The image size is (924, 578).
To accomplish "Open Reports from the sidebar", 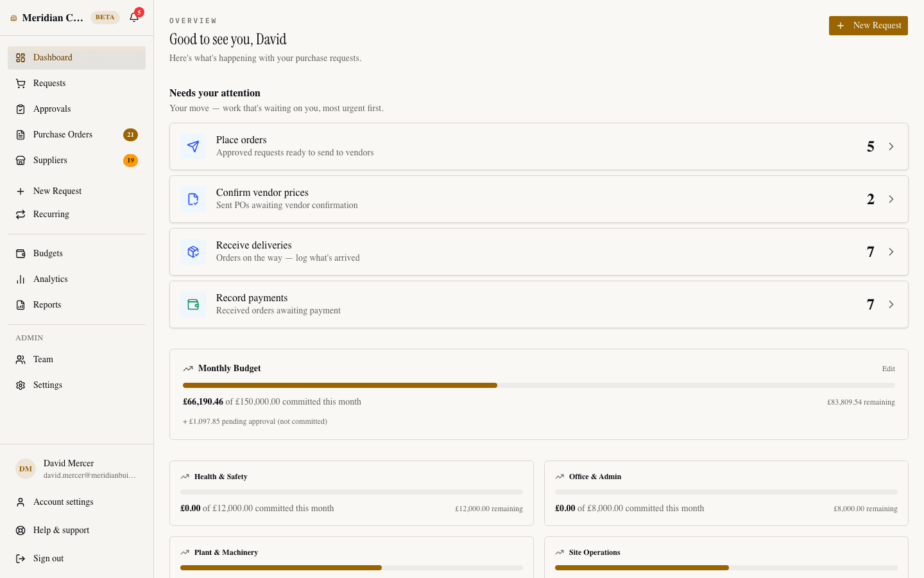I will [x=76, y=305].
